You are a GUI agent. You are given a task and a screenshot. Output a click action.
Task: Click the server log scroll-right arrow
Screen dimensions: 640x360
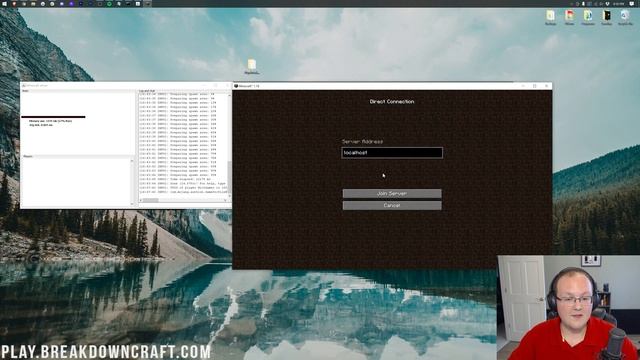tap(226, 200)
